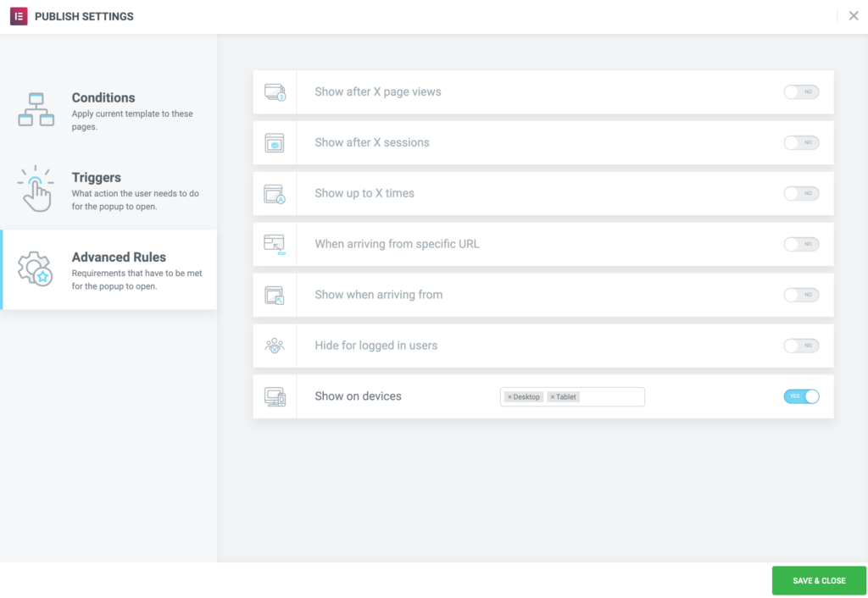868x598 pixels.
Task: Disable the Show on devices toggle
Action: click(801, 396)
